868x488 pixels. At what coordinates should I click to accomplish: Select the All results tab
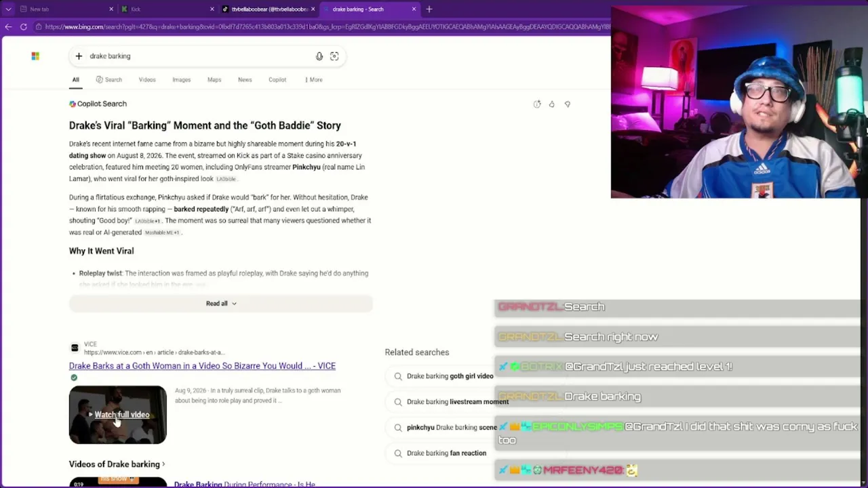(x=76, y=80)
